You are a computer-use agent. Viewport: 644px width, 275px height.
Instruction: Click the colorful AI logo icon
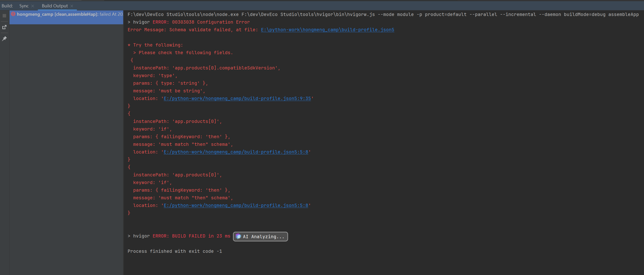click(238, 237)
